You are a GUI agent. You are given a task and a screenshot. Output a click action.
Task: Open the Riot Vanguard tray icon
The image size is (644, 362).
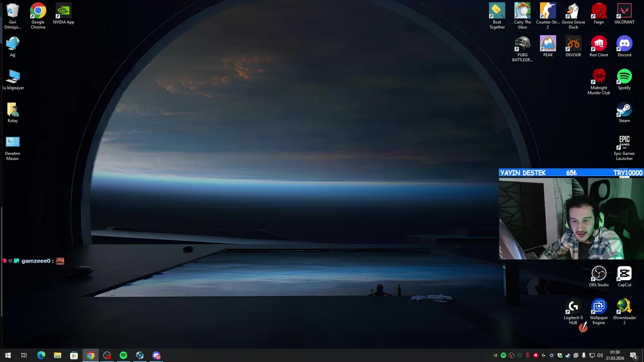tap(527, 355)
